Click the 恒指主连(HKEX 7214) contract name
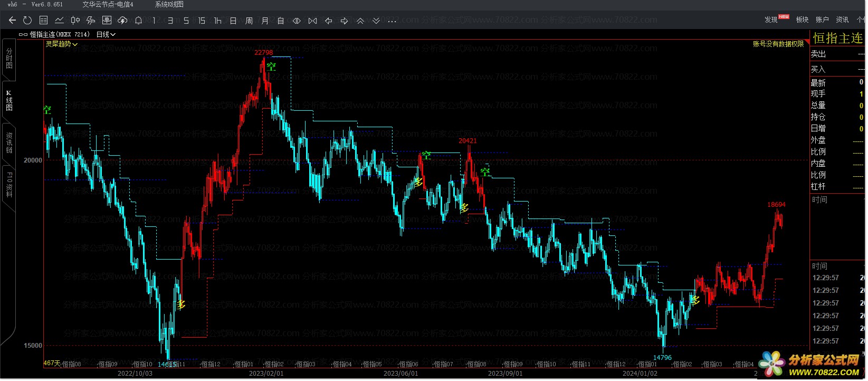 tap(60, 34)
